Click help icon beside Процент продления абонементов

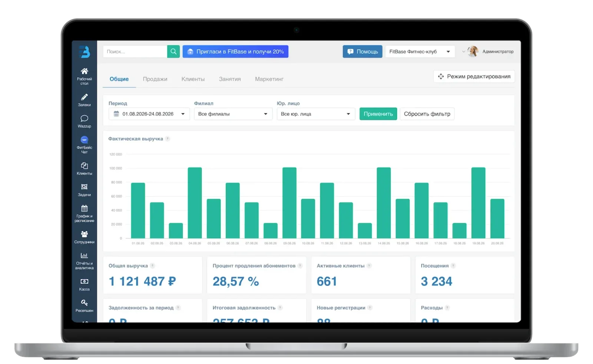coord(300,266)
